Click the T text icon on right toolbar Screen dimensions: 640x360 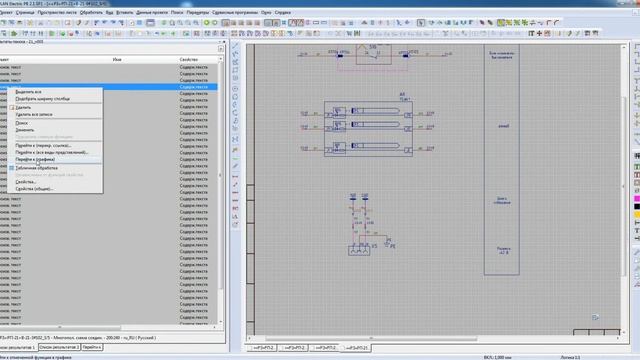coord(637,231)
